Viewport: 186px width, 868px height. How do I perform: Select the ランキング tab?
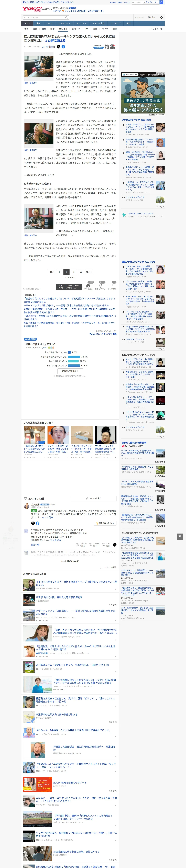click(x=115, y=24)
